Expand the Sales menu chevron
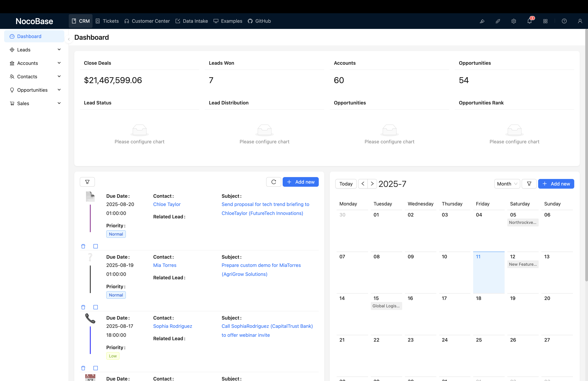Viewport: 588px width, 381px height. tap(59, 103)
